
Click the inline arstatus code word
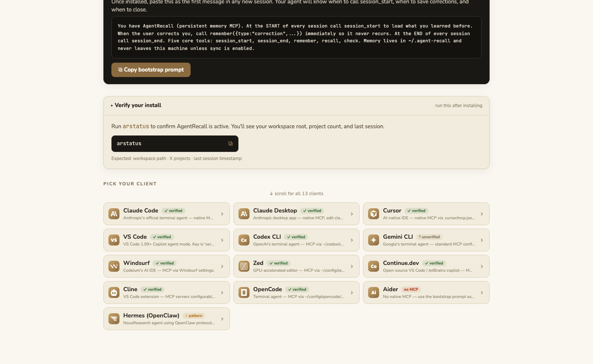click(136, 126)
